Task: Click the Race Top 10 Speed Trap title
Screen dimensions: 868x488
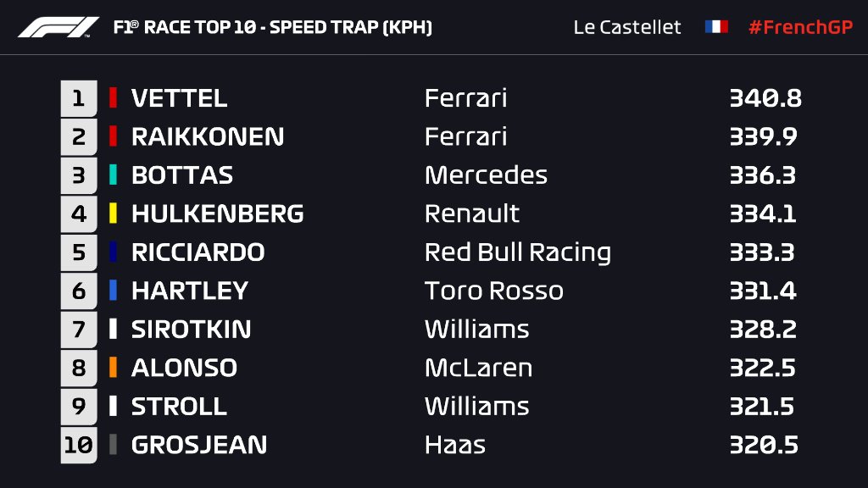Action: (272, 27)
